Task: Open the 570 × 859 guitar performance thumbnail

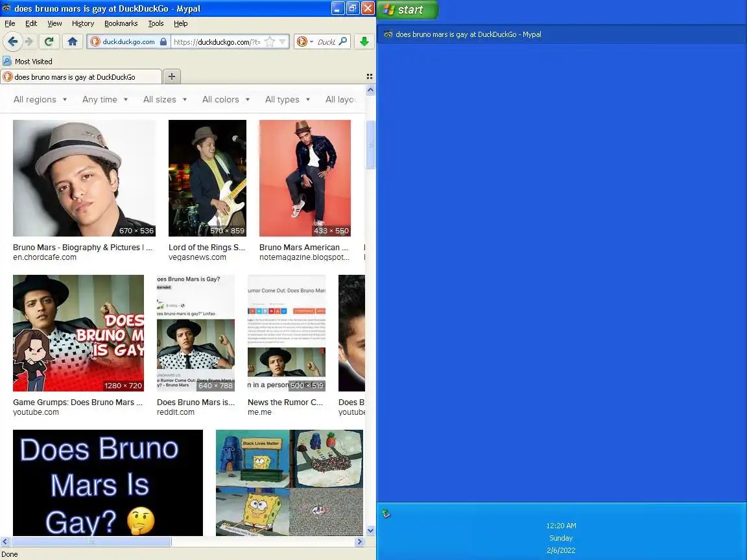Action: coord(207,178)
